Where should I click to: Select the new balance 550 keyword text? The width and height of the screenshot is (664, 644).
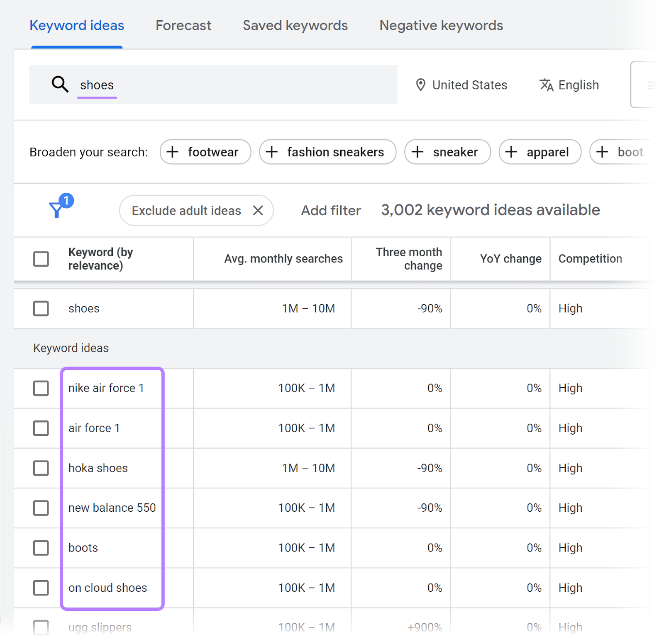tap(112, 508)
